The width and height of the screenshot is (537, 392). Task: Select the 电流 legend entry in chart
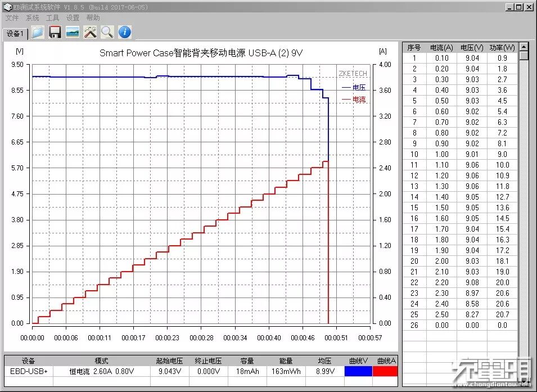pyautogui.click(x=354, y=100)
